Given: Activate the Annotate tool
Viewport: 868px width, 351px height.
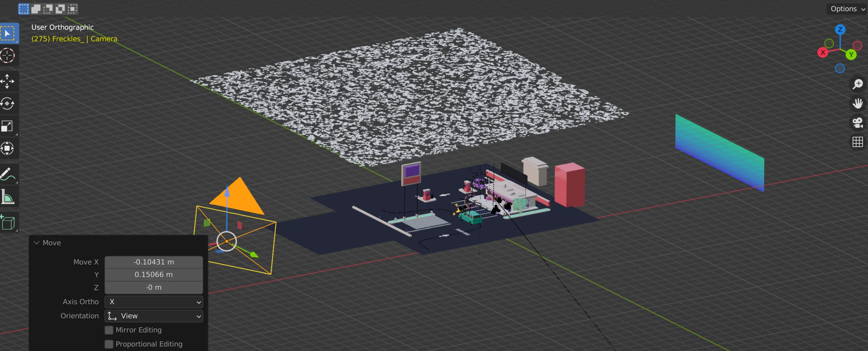Looking at the screenshot, I should (8, 174).
